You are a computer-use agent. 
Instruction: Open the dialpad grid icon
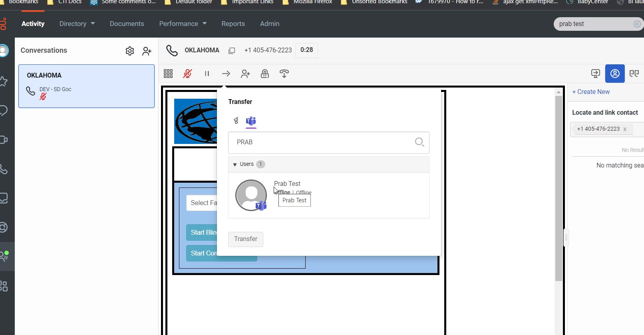(x=168, y=74)
